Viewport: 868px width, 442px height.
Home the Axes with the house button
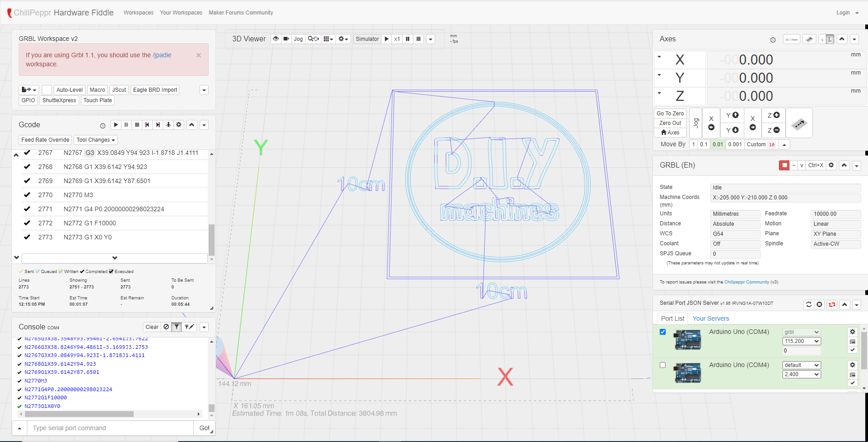pyautogui.click(x=670, y=133)
